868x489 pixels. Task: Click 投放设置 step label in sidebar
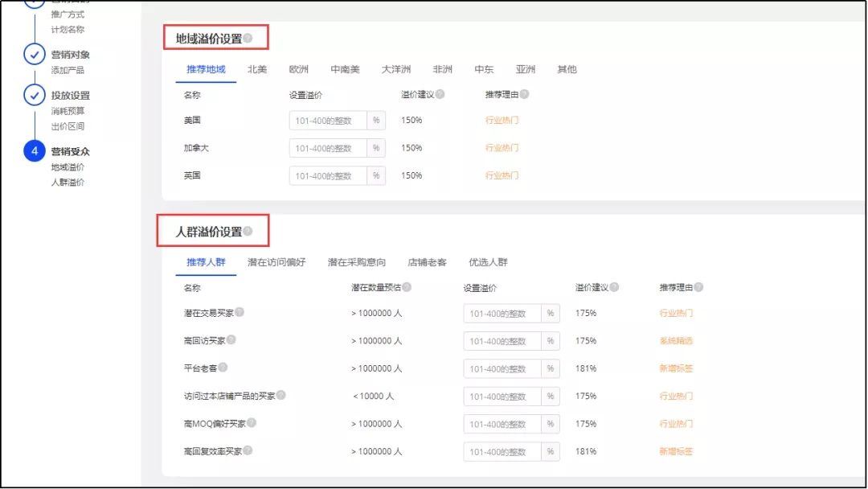(70, 95)
